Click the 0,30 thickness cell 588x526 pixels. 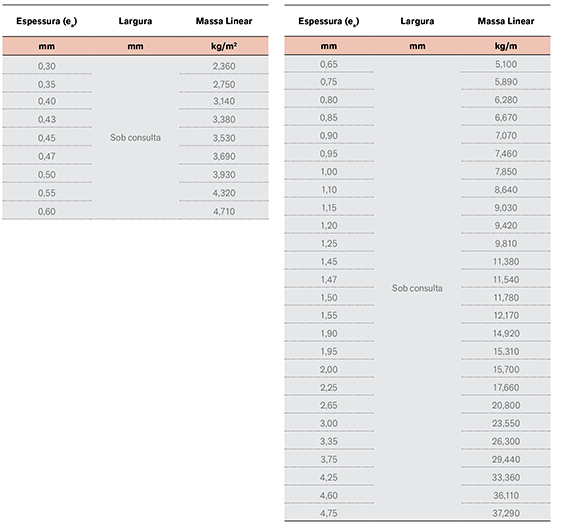pos(46,66)
